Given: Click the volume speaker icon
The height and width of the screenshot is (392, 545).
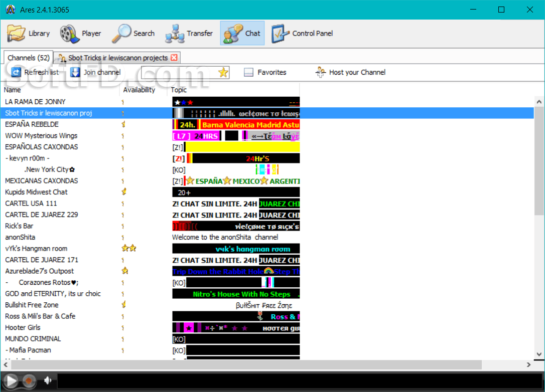Looking at the screenshot, I should pos(48,381).
